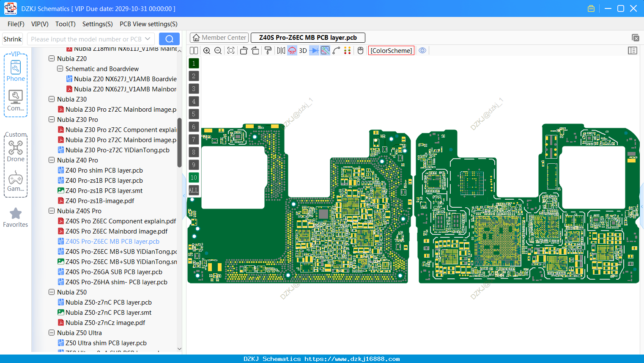Switch to 3D view
The height and width of the screenshot is (363, 644).
pyautogui.click(x=303, y=51)
